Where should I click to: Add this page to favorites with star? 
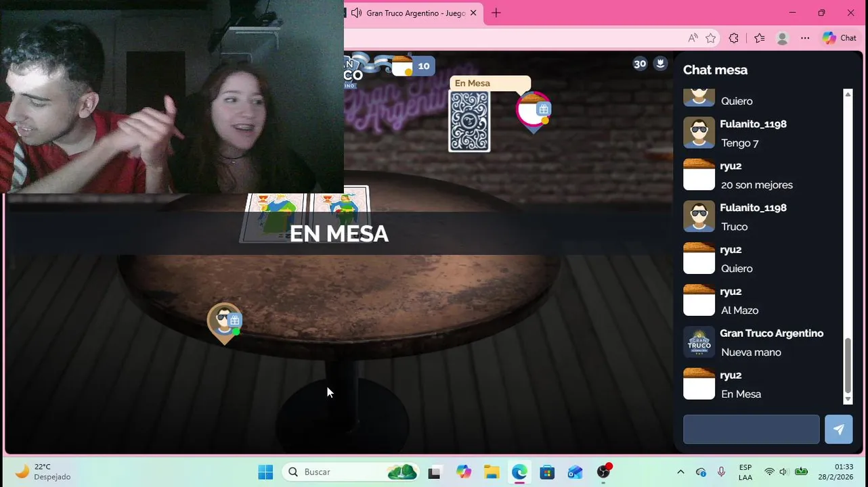710,38
